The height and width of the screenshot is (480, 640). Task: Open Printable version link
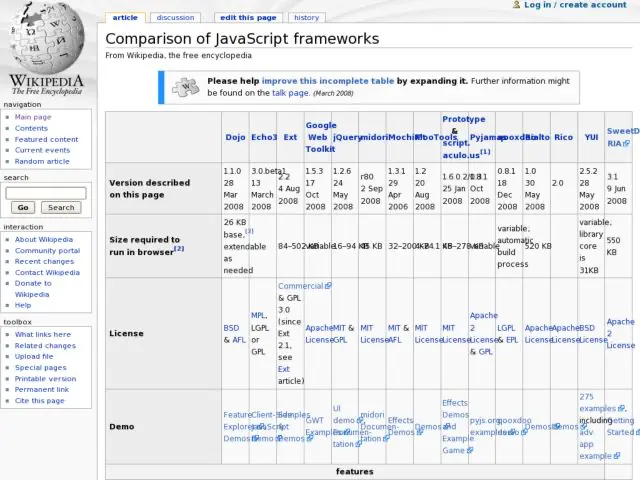[45, 378]
